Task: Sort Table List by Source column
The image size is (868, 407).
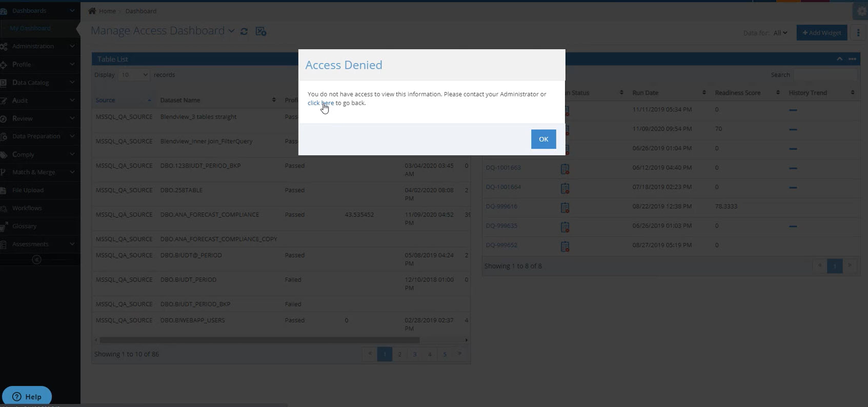Action: pos(124,100)
